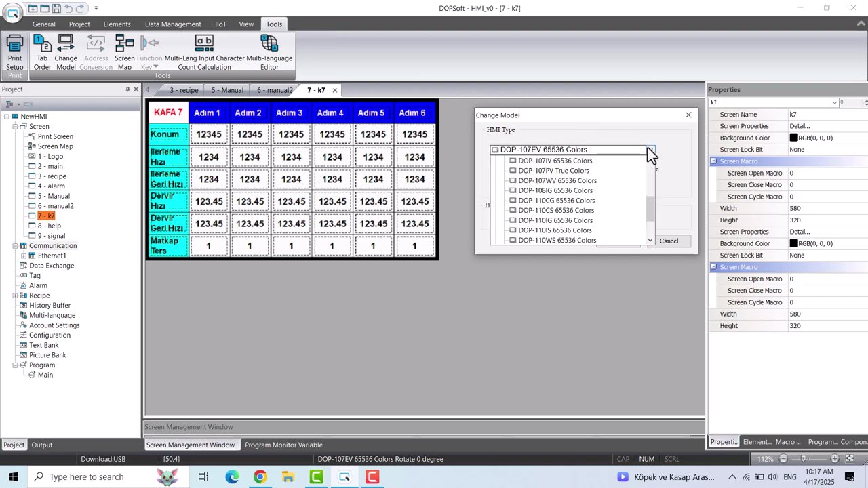Switch to Program Monitor Variable tab
This screenshot has height=488, width=868.
pyautogui.click(x=283, y=445)
